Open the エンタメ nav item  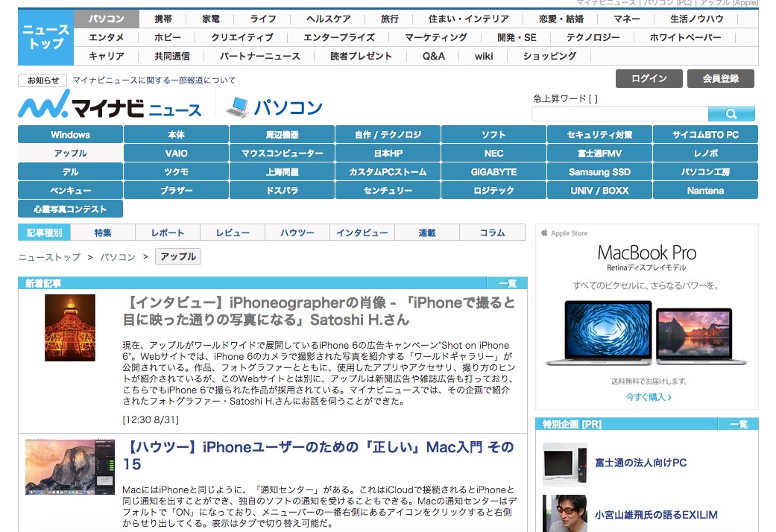click(x=107, y=37)
